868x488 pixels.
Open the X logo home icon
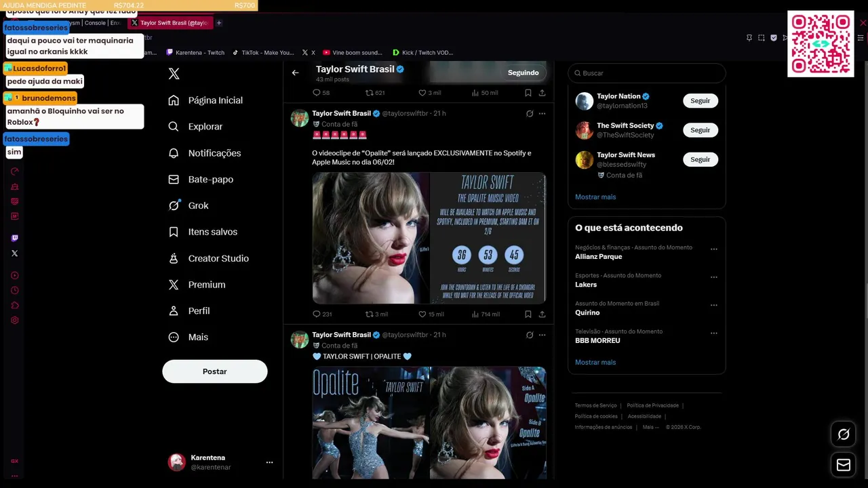coord(174,74)
